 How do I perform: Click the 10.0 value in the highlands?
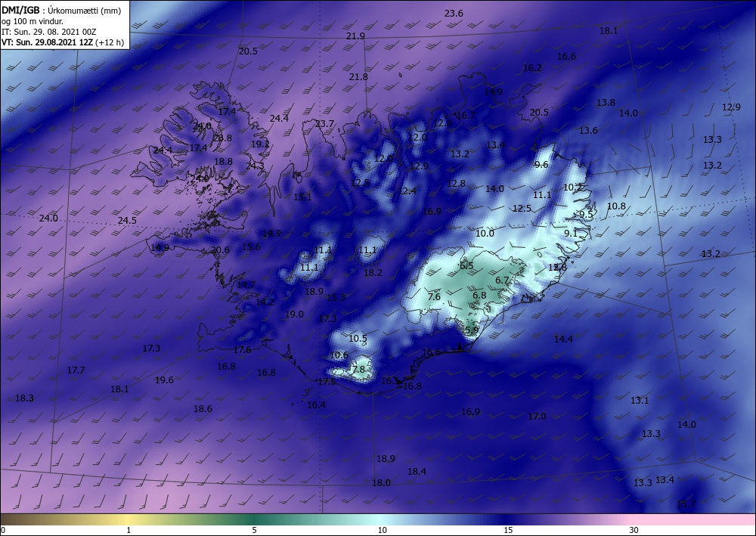click(x=485, y=234)
